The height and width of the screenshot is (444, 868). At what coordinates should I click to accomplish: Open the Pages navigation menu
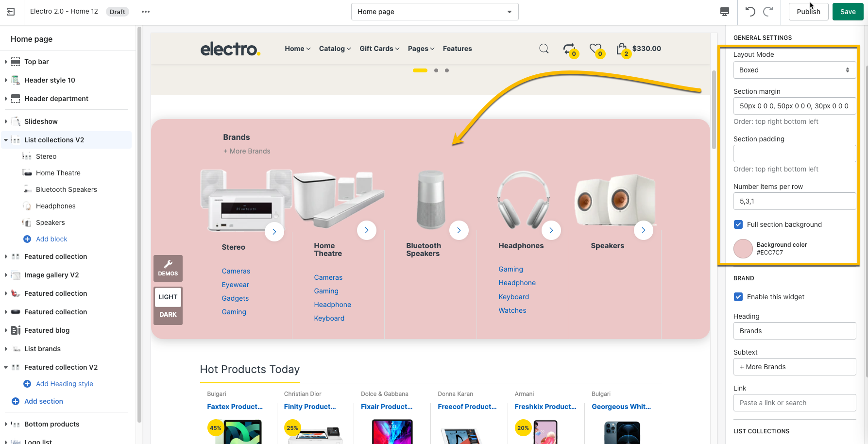421,49
